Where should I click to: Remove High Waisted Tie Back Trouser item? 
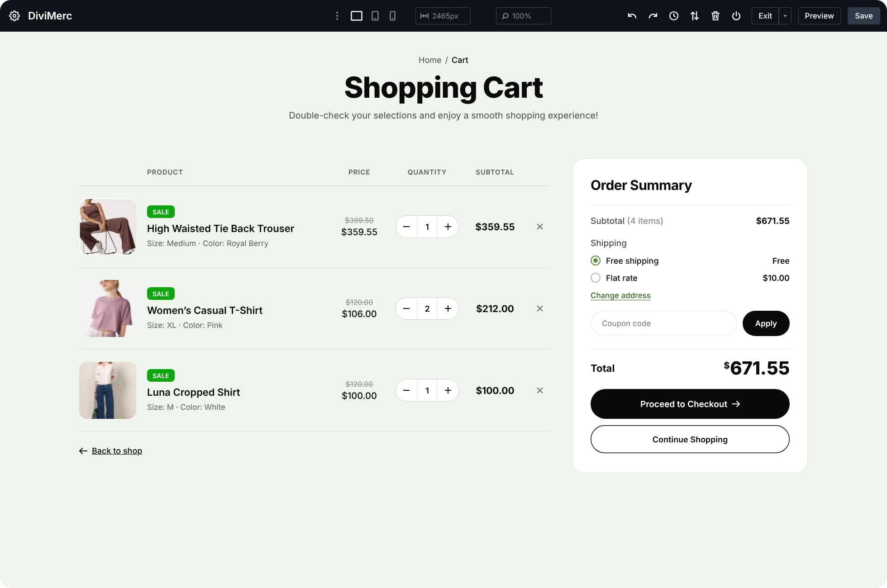coord(540,227)
